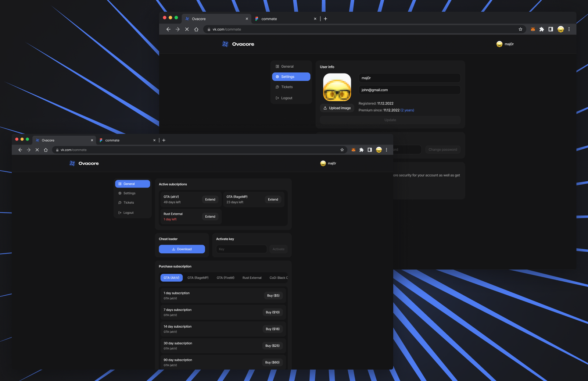Go to home page in the rear browser window
Image resolution: width=588 pixels, height=381 pixels.
(196, 29)
